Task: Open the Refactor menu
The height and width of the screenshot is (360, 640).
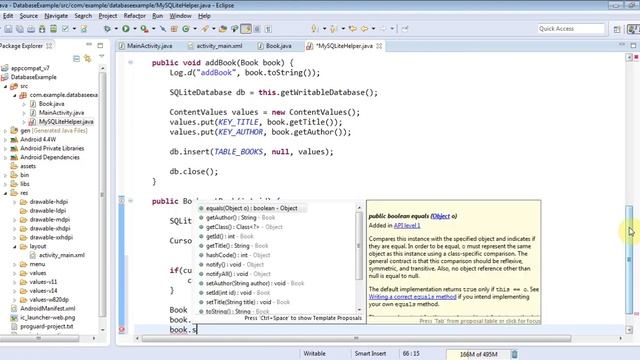Action: pyautogui.click(x=135, y=16)
